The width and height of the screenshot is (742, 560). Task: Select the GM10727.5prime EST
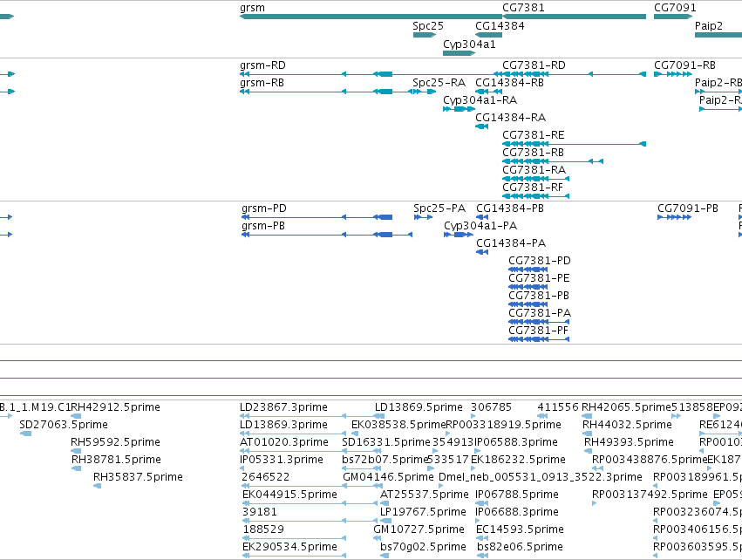click(379, 539)
